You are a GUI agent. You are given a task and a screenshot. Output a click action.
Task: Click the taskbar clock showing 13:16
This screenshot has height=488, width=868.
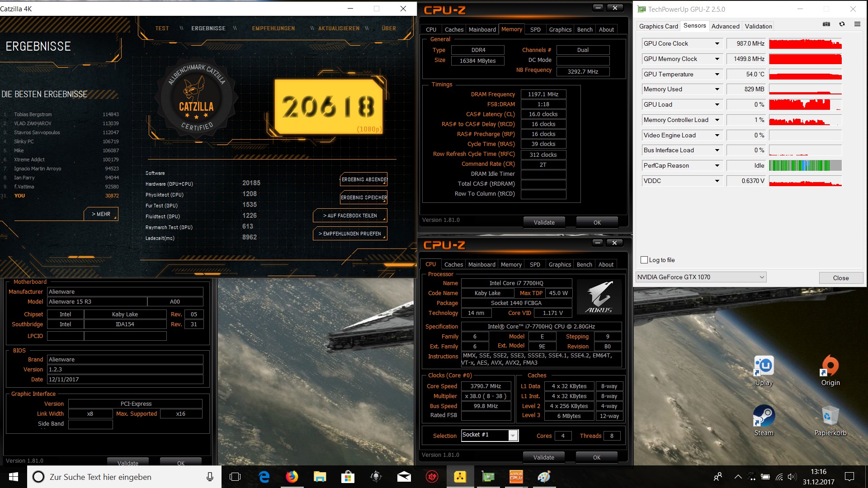[818, 477]
